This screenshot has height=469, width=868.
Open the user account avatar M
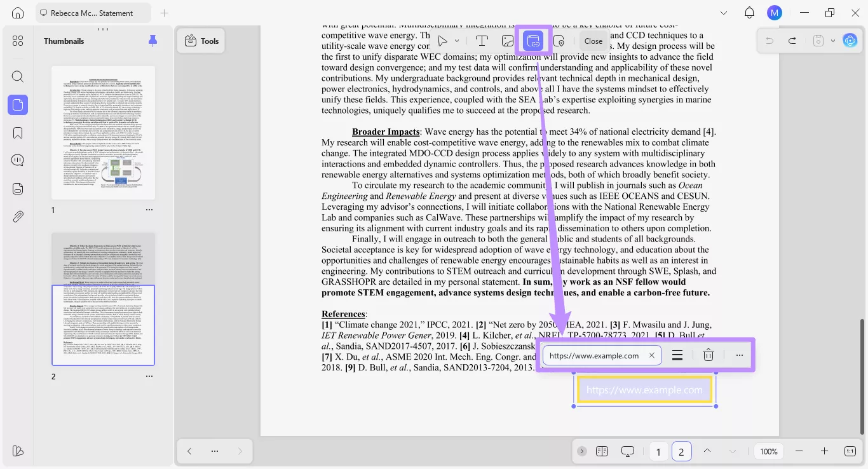tap(774, 13)
